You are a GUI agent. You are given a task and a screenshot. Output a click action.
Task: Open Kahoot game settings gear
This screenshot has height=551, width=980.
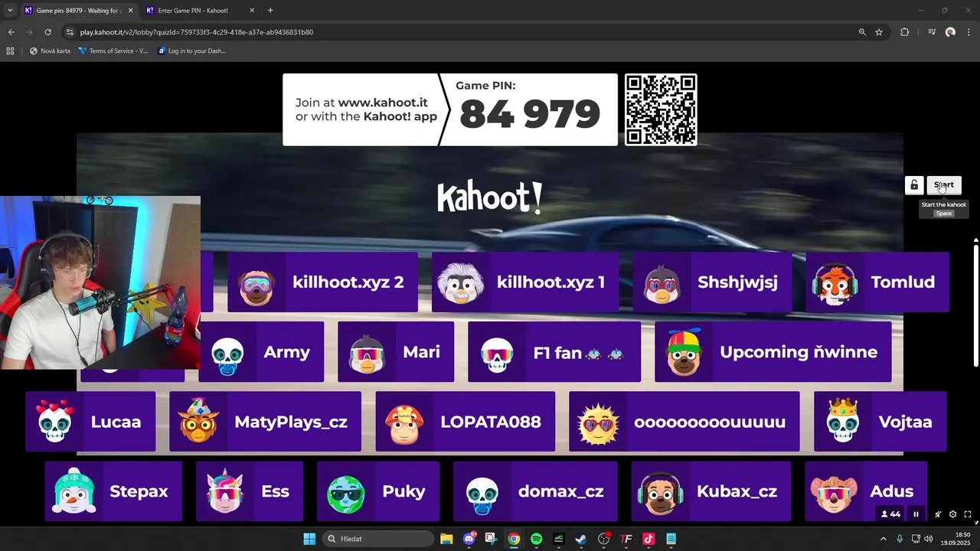[x=952, y=514]
